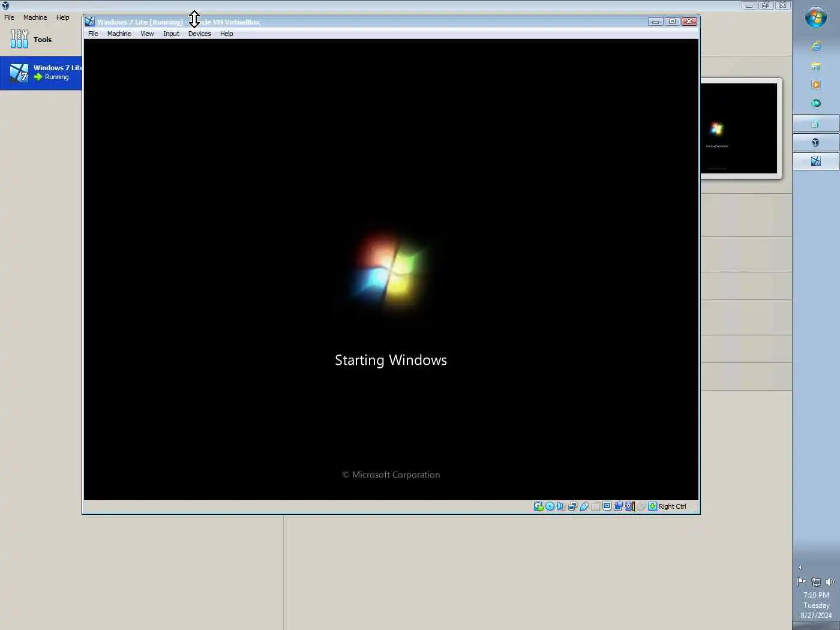
Task: Launch Internet Explorer from the taskbar
Action: (816, 46)
